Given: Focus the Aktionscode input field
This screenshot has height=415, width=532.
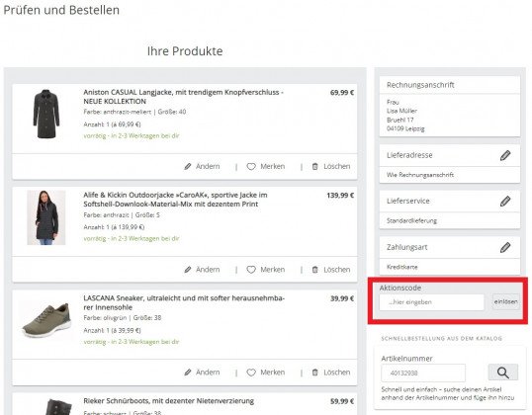Looking at the screenshot, I should (x=431, y=302).
